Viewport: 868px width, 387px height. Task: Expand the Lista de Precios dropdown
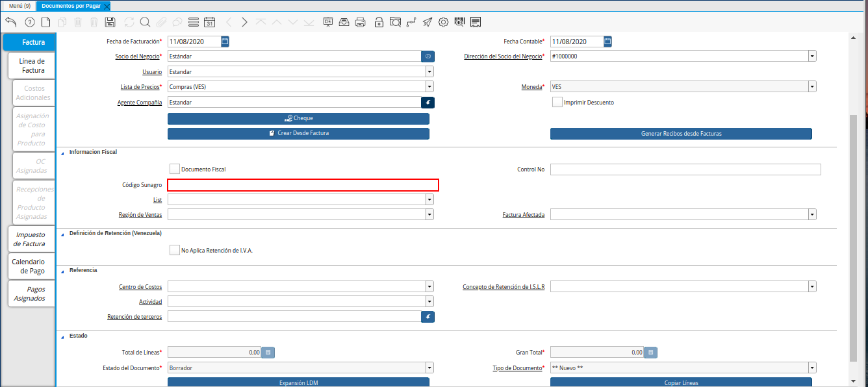(x=429, y=86)
